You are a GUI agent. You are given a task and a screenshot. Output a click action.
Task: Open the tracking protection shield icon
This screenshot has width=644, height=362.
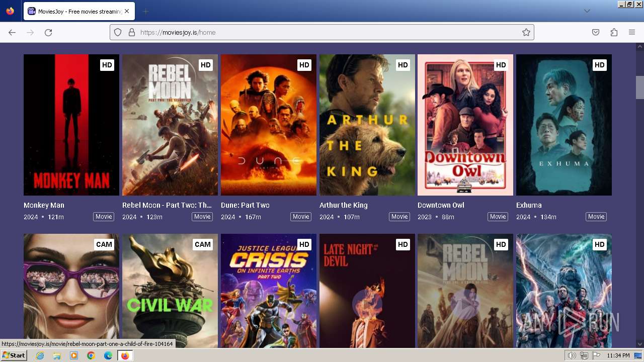point(118,32)
